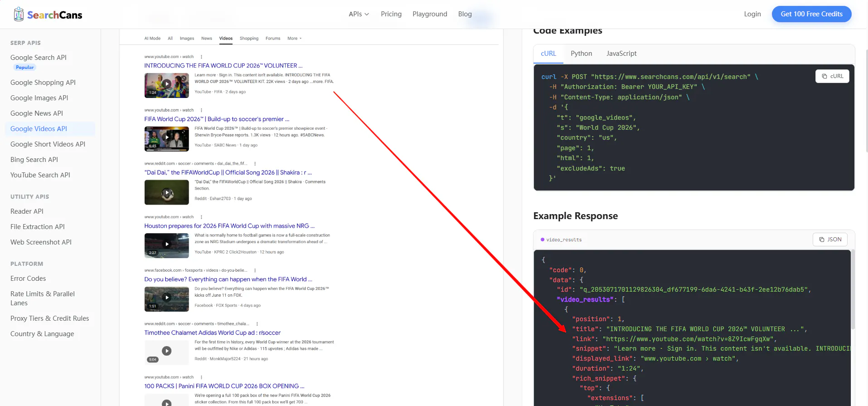This screenshot has height=406, width=868.
Task: Open options menu for Facebook foxsports result
Action: [255, 270]
